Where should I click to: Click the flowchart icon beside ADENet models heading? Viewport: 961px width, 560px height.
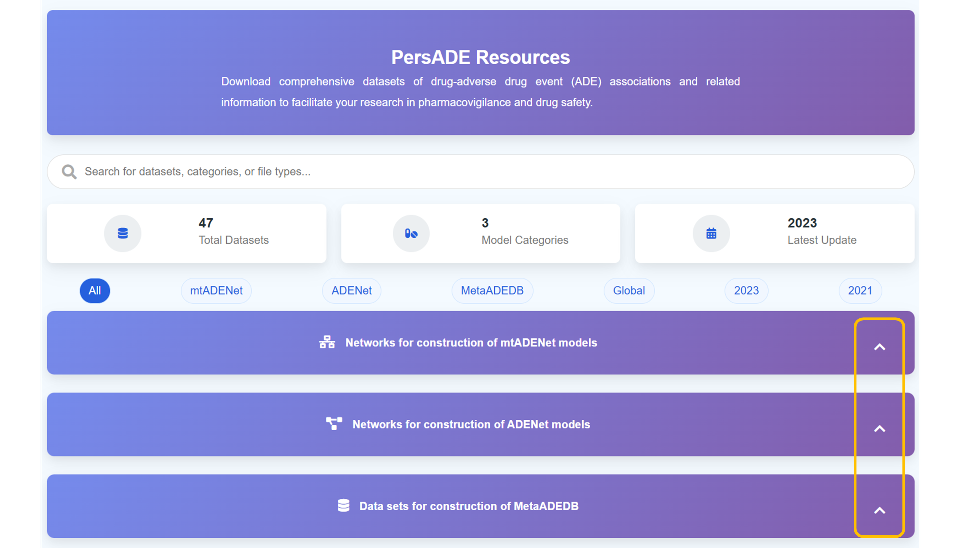pos(334,424)
